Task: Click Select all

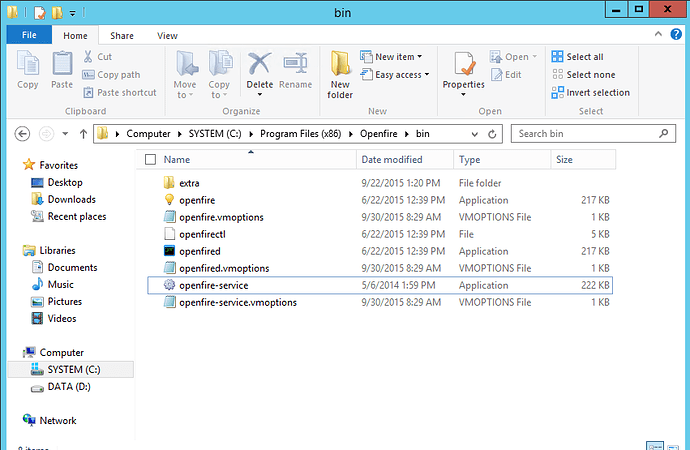Action: click(x=577, y=56)
